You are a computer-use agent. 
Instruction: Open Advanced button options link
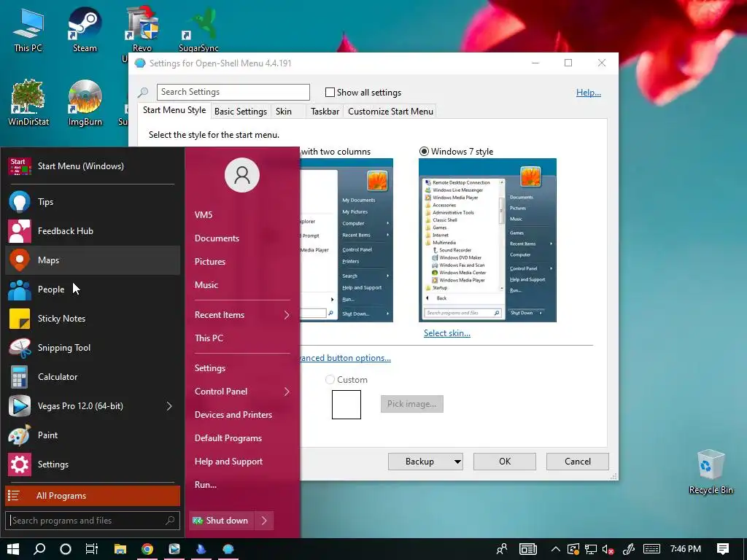345,357
